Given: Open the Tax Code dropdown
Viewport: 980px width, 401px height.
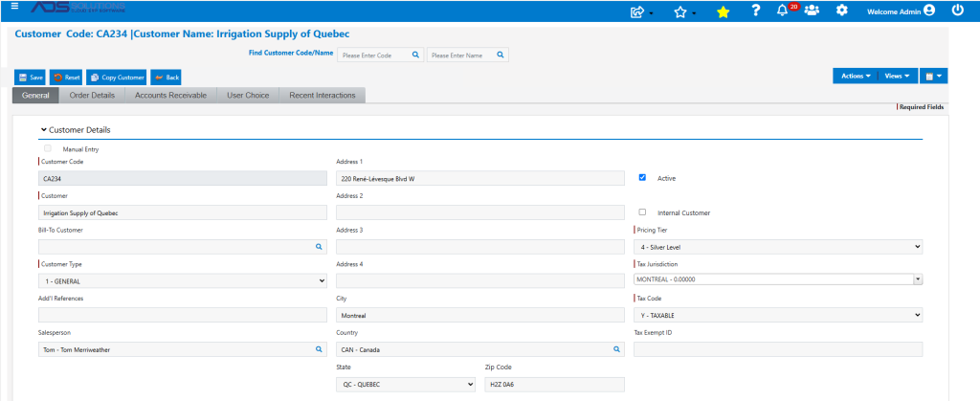Looking at the screenshot, I should tap(778, 316).
